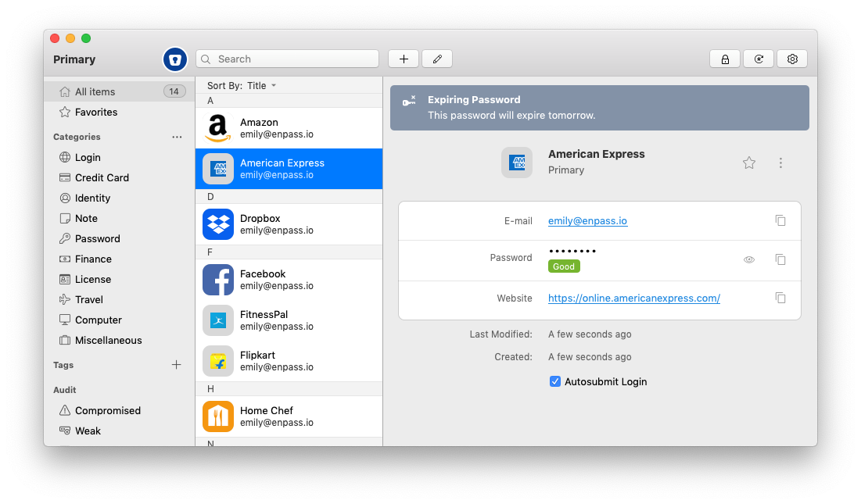
Task: Select the American Express list item
Action: (289, 169)
